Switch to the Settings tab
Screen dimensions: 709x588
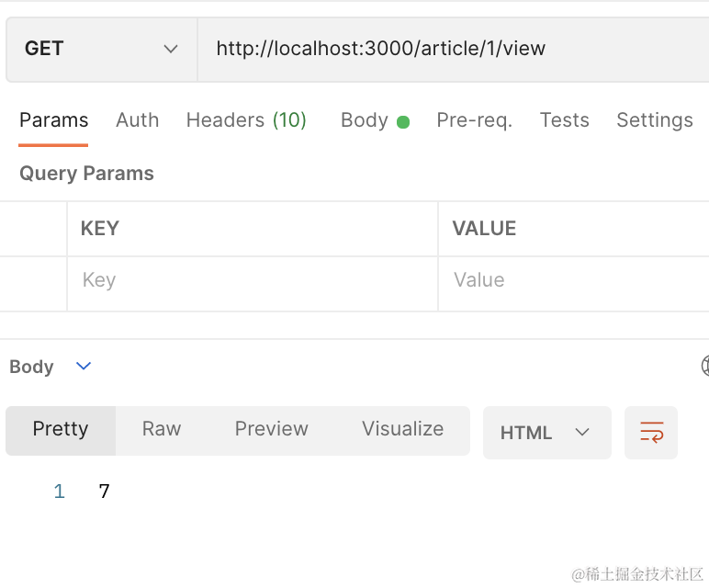(654, 120)
